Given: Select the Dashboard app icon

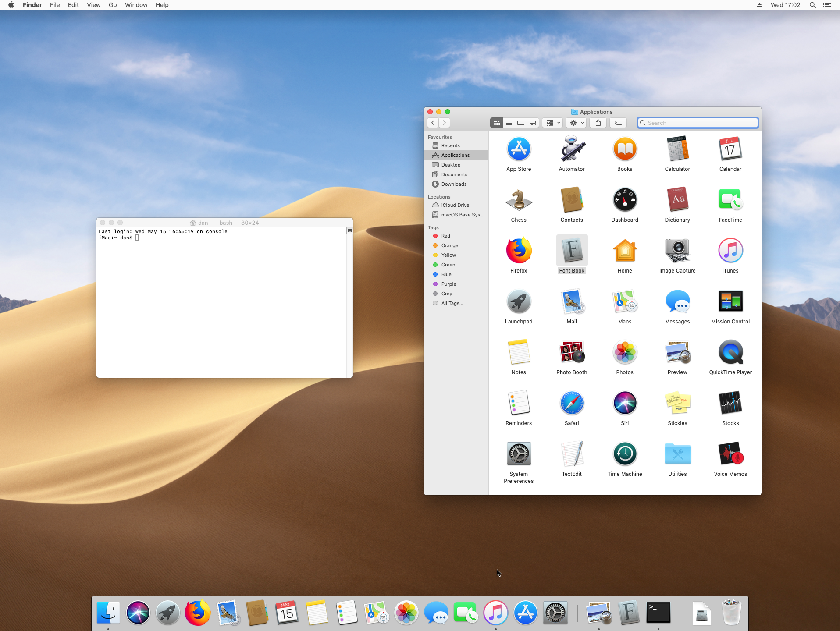Looking at the screenshot, I should pos(625,200).
